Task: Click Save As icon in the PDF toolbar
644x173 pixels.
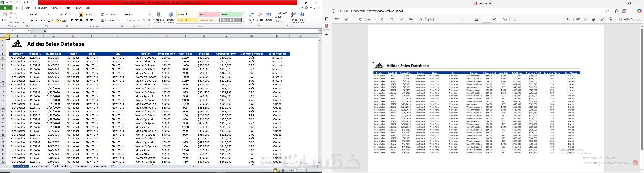Action: pos(594,19)
